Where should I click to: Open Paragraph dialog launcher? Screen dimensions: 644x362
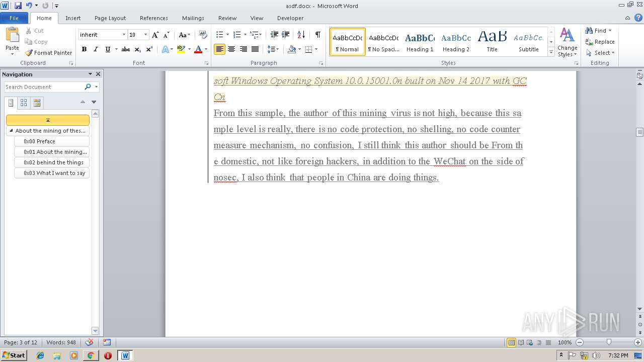pyautogui.click(x=321, y=63)
